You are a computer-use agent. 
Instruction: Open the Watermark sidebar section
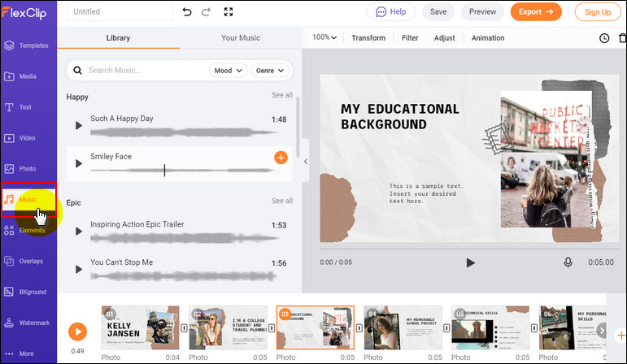28,323
